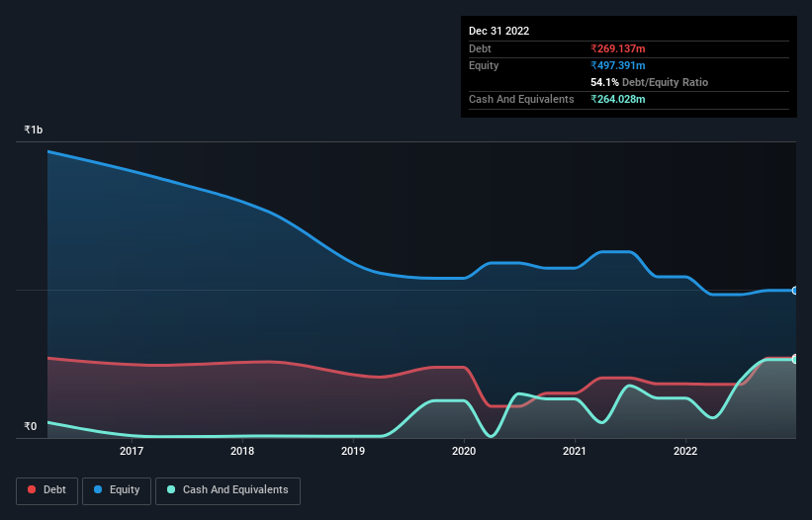Click the blue Equity legend dot
The height and width of the screenshot is (520, 812).
[x=98, y=489]
